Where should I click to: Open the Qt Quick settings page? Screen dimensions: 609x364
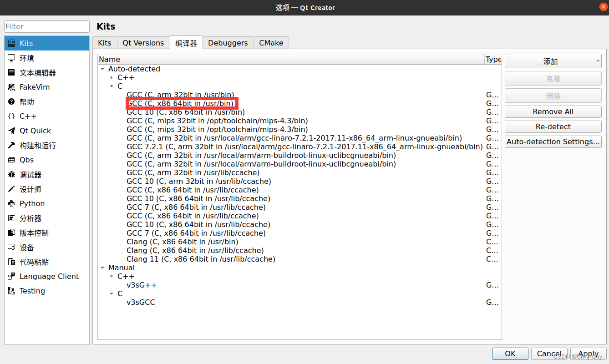(x=34, y=131)
